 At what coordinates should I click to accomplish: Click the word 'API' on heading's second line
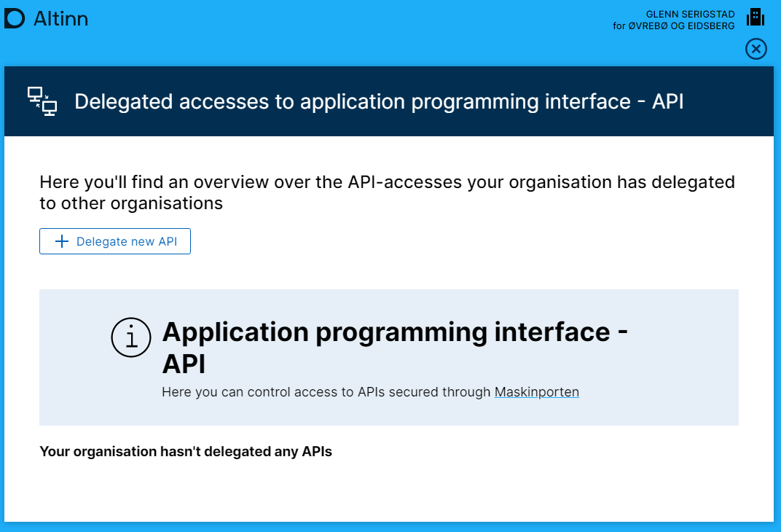pyautogui.click(x=184, y=363)
